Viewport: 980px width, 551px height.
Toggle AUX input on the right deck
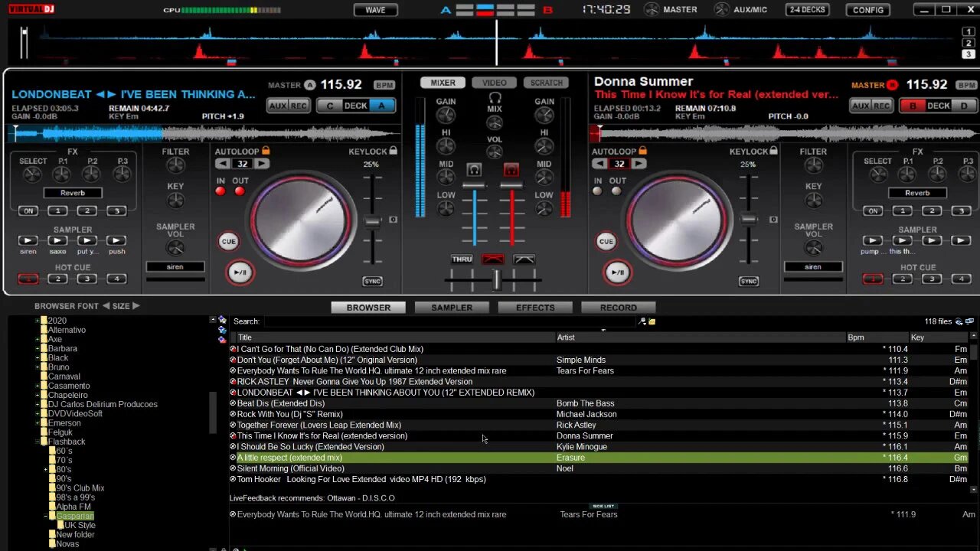click(861, 106)
